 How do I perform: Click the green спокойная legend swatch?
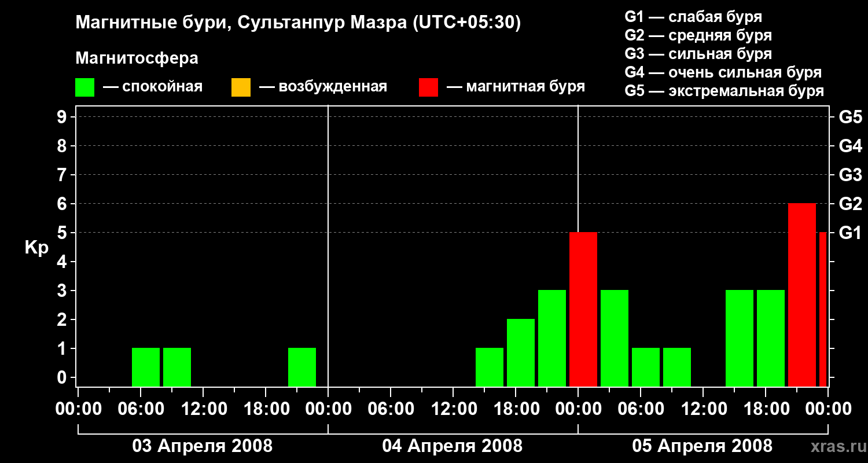pos(85,87)
